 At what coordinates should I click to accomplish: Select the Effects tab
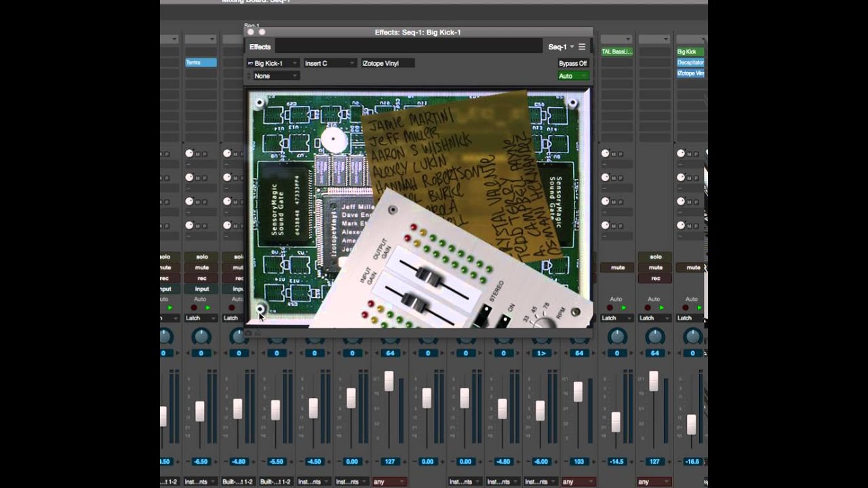click(260, 47)
